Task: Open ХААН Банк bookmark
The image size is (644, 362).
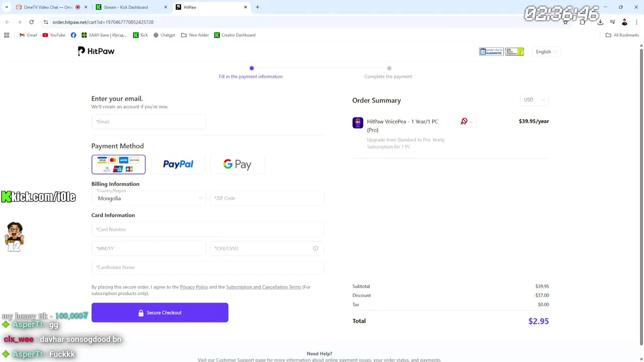Action: 104,35
